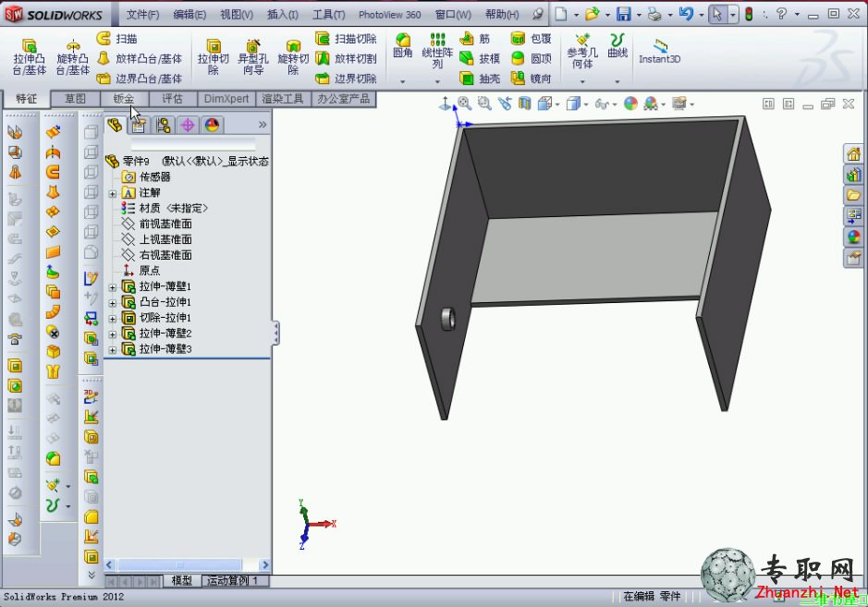
Task: Open the 工具(T) menu
Action: (x=329, y=15)
